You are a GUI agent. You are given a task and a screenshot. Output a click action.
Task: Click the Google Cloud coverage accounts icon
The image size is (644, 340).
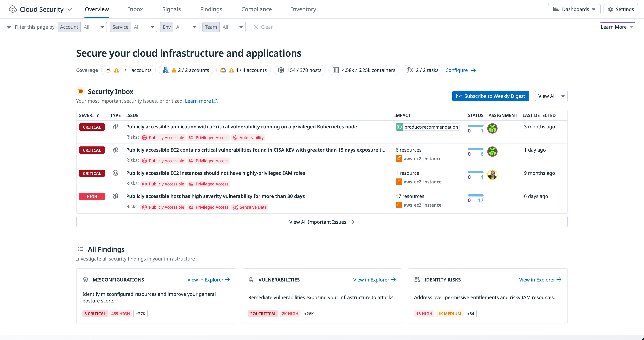tap(223, 70)
